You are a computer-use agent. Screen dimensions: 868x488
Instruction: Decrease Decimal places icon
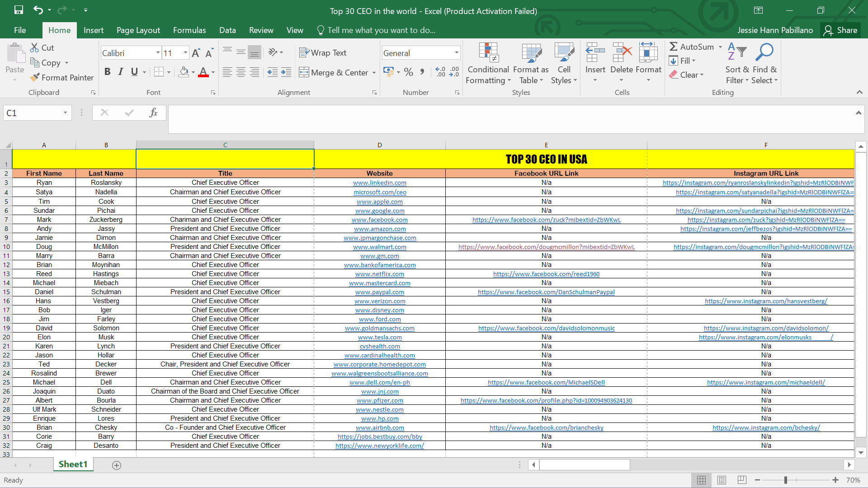[x=454, y=72]
